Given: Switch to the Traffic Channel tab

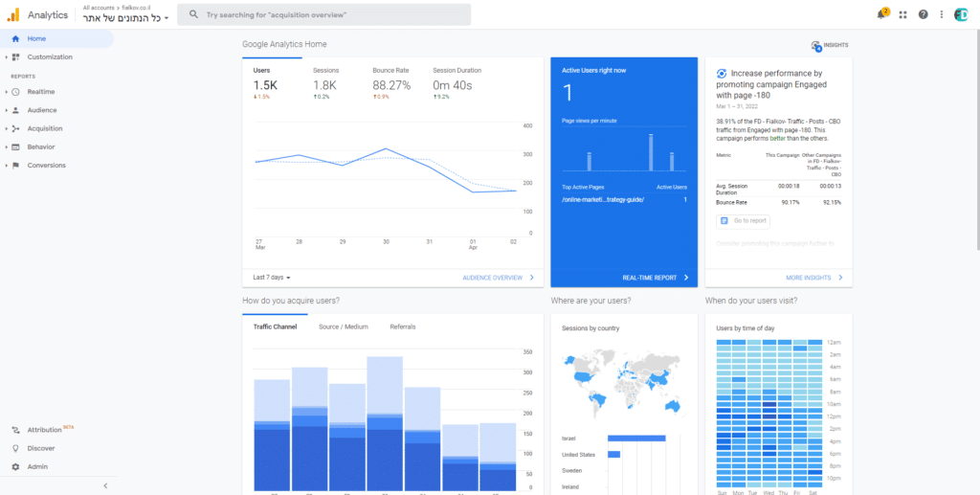Looking at the screenshot, I should 275,326.
